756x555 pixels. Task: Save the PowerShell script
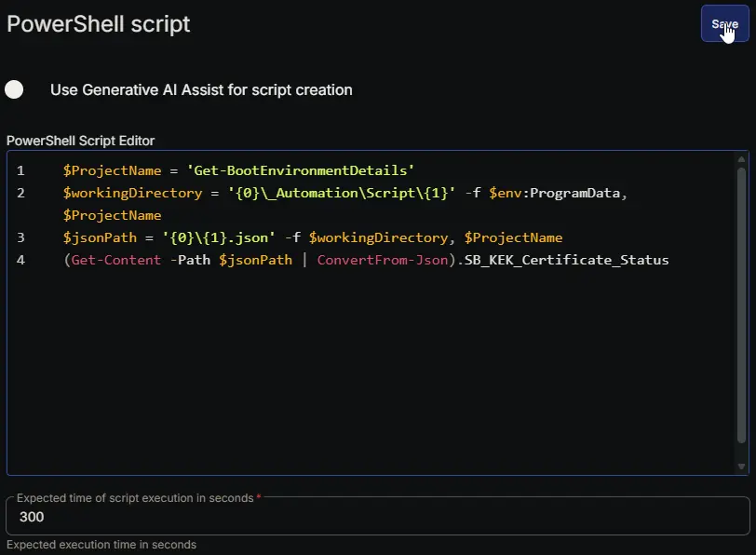pos(724,23)
